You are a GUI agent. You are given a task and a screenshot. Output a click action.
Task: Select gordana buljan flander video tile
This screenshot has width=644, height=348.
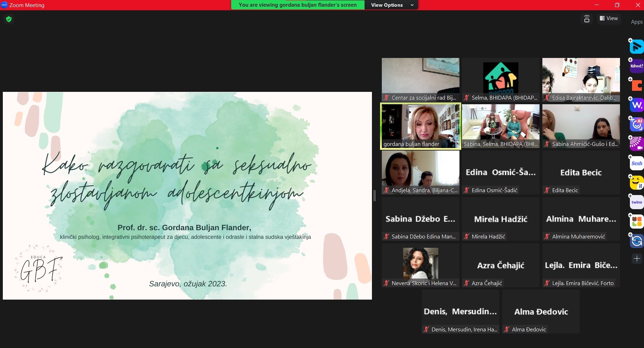click(x=420, y=126)
